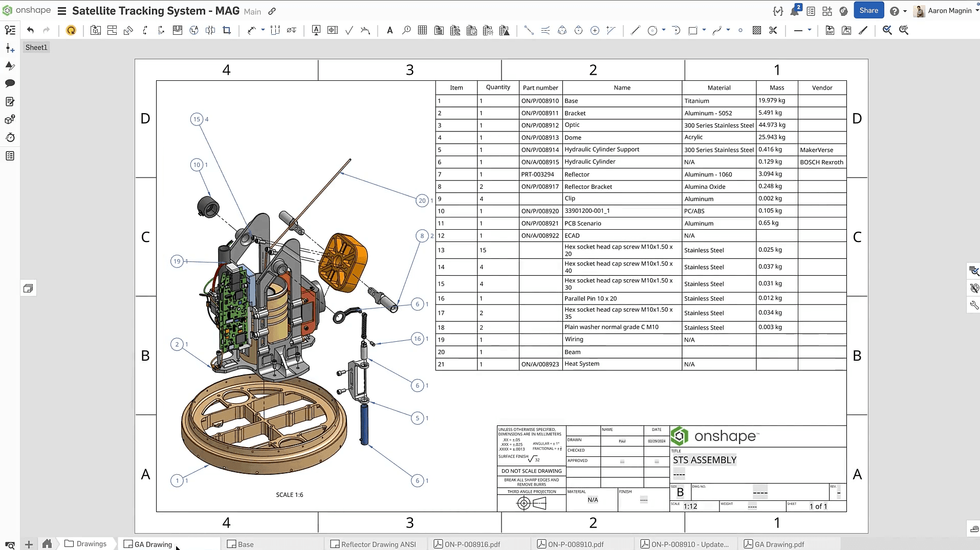
Task: Open the notifications bell icon
Action: tap(795, 11)
